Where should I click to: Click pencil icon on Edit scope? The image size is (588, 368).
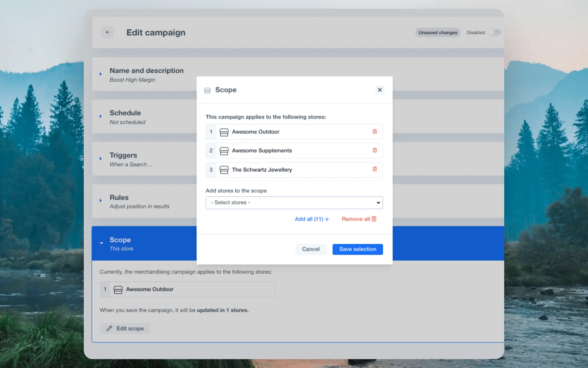pos(109,328)
